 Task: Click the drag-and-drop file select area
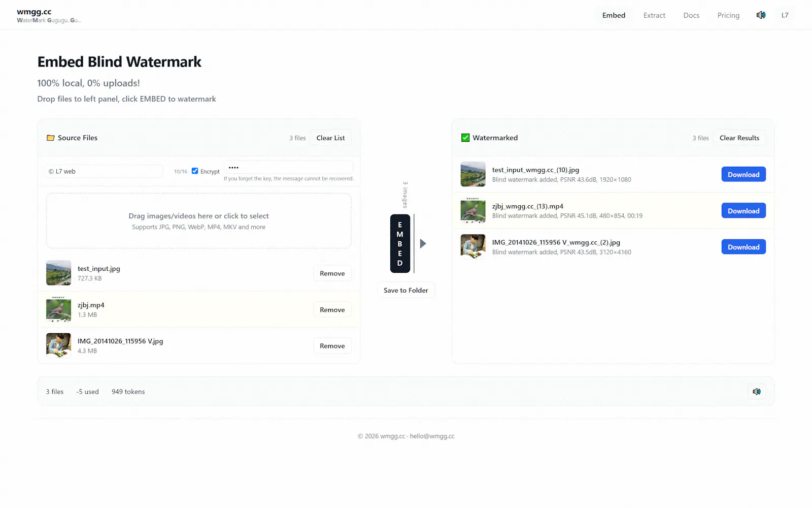coord(198,221)
